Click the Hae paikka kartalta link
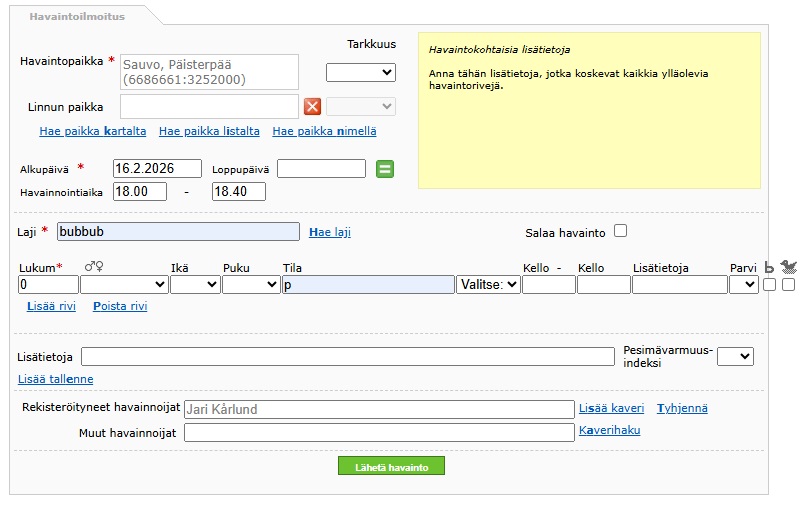The image size is (812, 506). [x=93, y=131]
